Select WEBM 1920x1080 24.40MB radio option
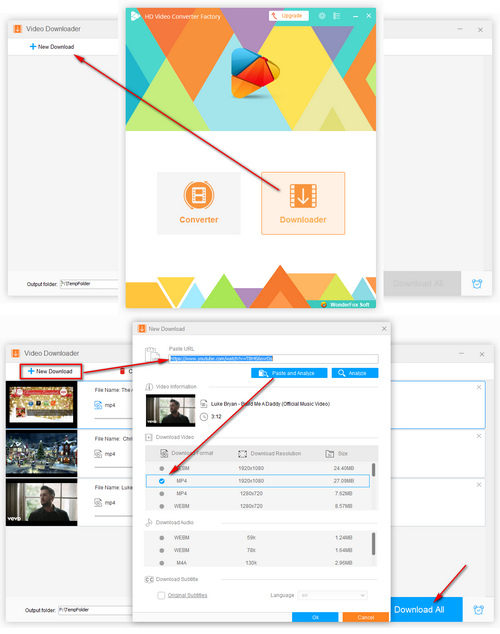 pos(162,468)
